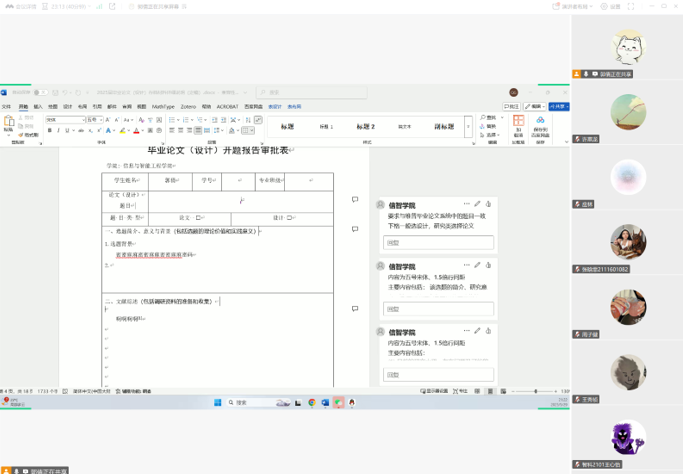Open the Add-ins (加载项) icon
This screenshot has width=683, height=474.
(x=518, y=123)
